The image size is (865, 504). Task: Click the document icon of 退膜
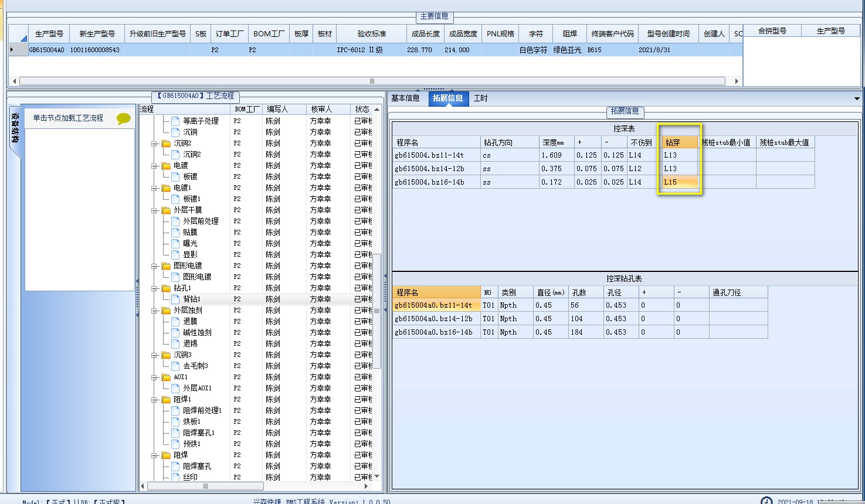[175, 321]
